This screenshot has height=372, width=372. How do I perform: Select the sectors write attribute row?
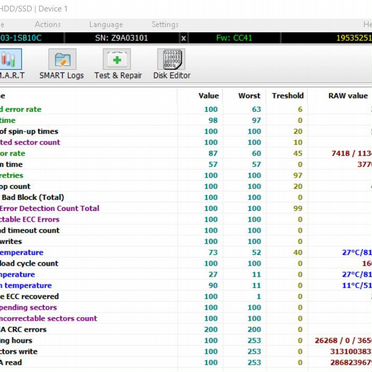coord(186,351)
